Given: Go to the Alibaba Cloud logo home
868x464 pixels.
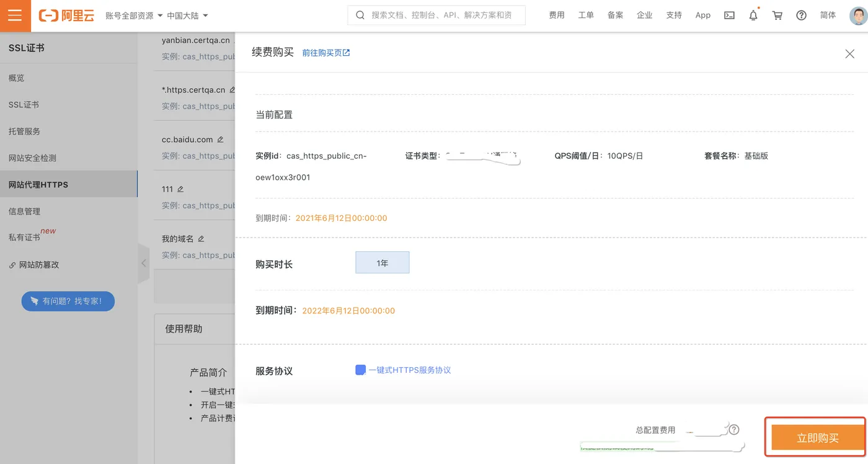Looking at the screenshot, I should 66,16.
